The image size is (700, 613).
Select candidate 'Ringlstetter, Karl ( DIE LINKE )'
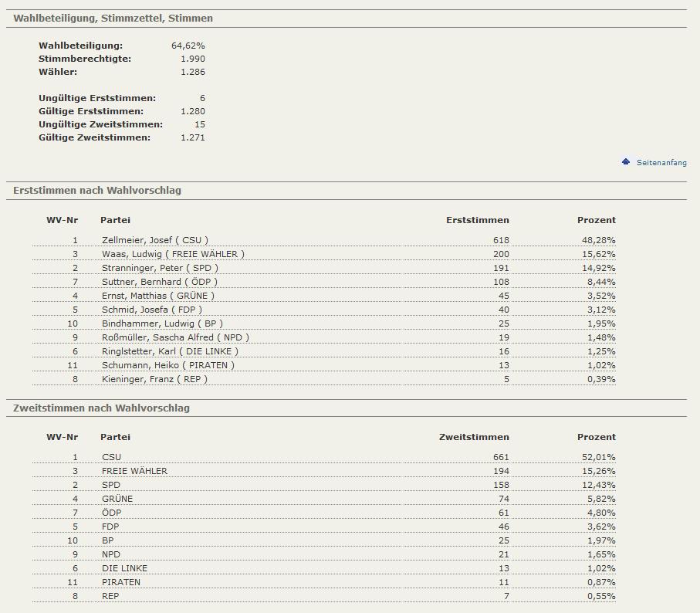(x=170, y=351)
